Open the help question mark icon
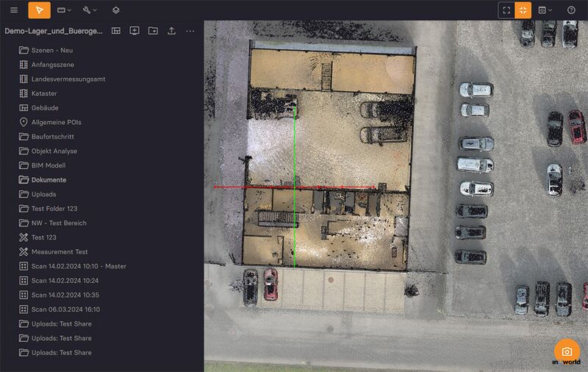 tap(571, 10)
